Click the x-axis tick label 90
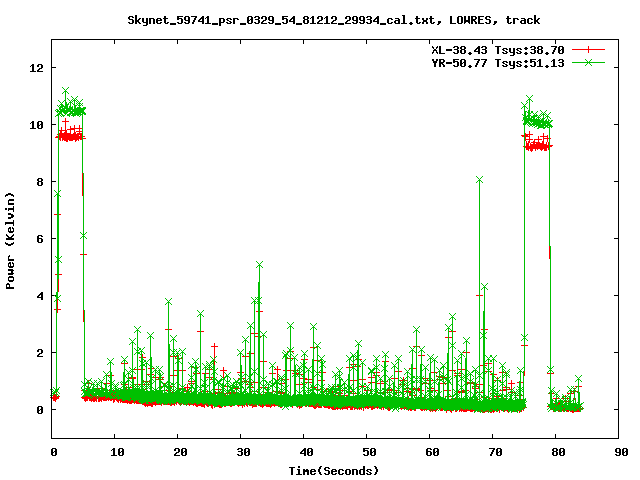The image size is (640, 480). [x=621, y=452]
